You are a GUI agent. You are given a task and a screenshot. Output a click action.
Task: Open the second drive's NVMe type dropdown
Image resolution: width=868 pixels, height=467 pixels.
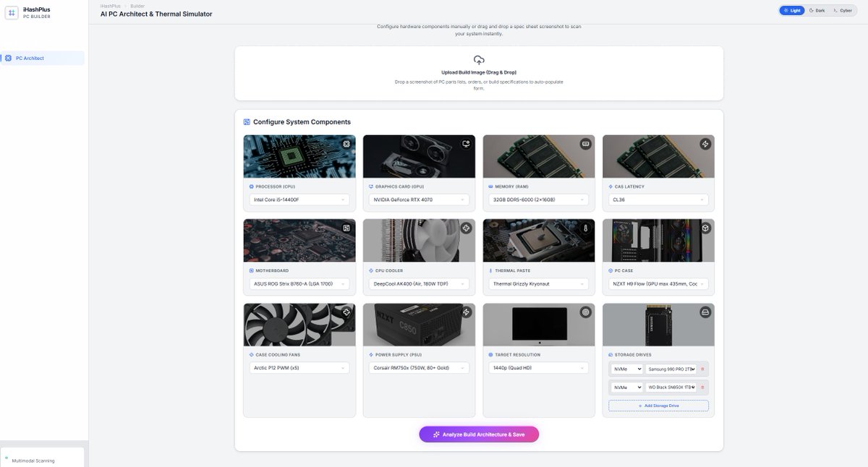pos(626,387)
